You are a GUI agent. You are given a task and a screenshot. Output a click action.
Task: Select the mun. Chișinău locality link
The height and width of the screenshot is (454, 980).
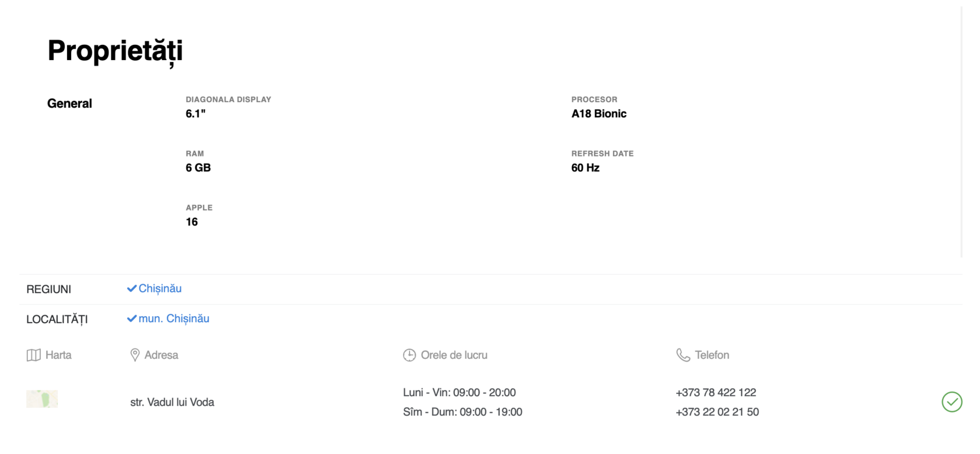click(x=174, y=319)
